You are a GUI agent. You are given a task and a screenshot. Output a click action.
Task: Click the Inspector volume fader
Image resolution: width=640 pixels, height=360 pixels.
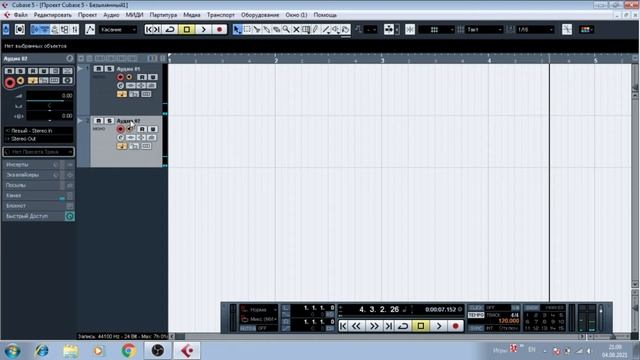tap(49, 96)
